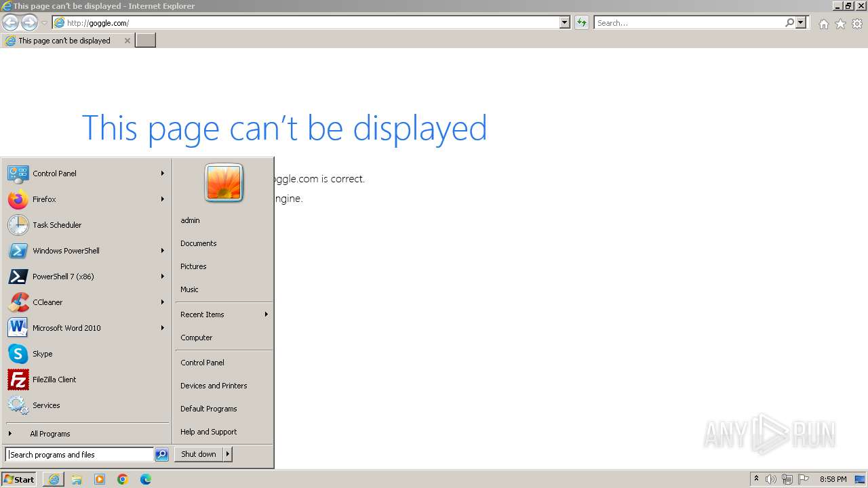Close the current browser tab

click(x=127, y=41)
